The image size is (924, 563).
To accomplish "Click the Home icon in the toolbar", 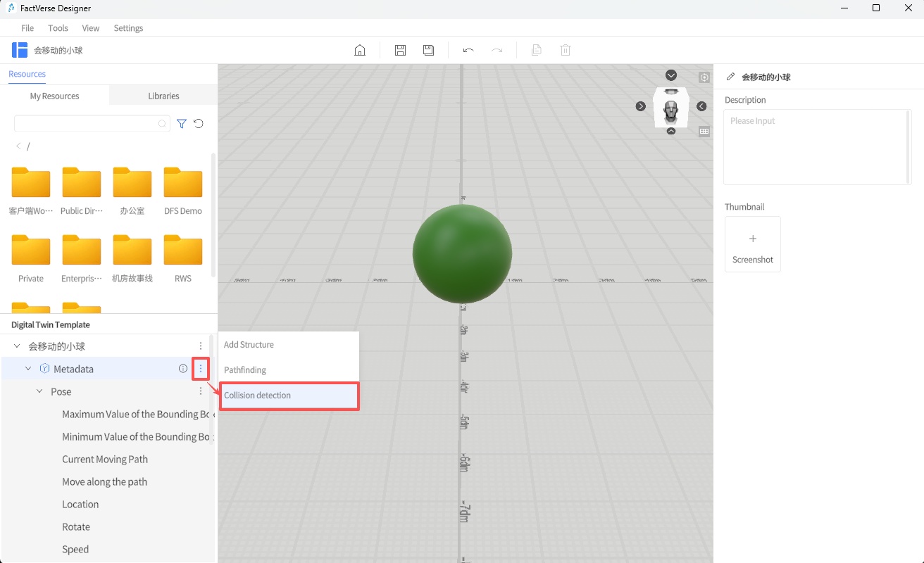I will [x=360, y=50].
